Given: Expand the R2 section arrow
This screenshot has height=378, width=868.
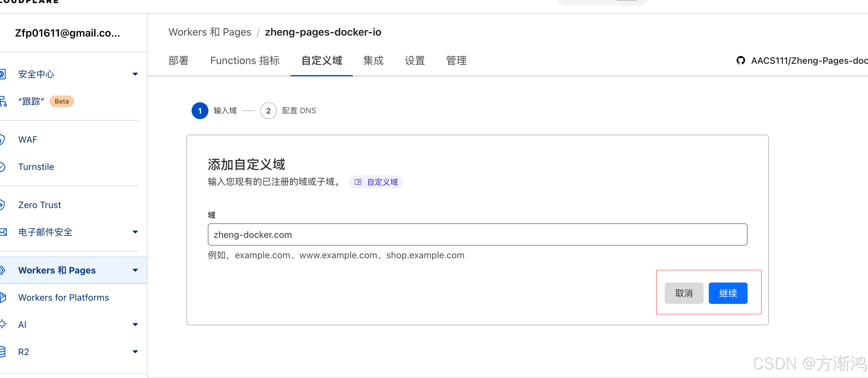Looking at the screenshot, I should click(135, 352).
